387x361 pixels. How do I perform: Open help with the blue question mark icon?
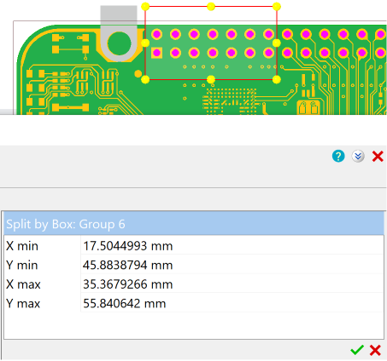point(338,156)
